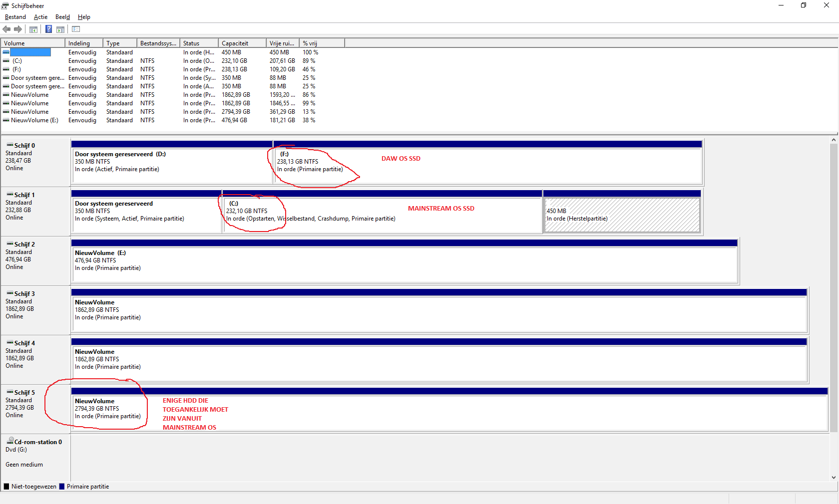
Task: Select the 2794,39 GB partition on Schijf 5
Action: 449,409
